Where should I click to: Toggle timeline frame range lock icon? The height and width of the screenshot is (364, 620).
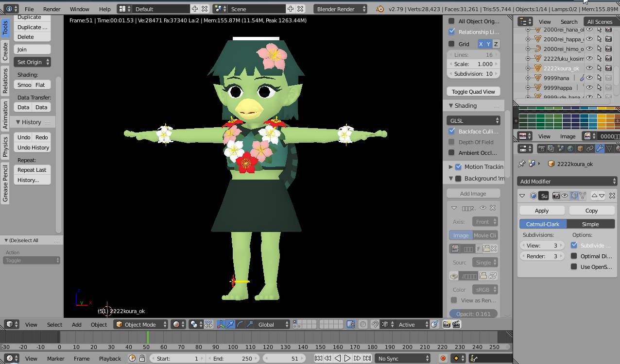(x=142, y=358)
